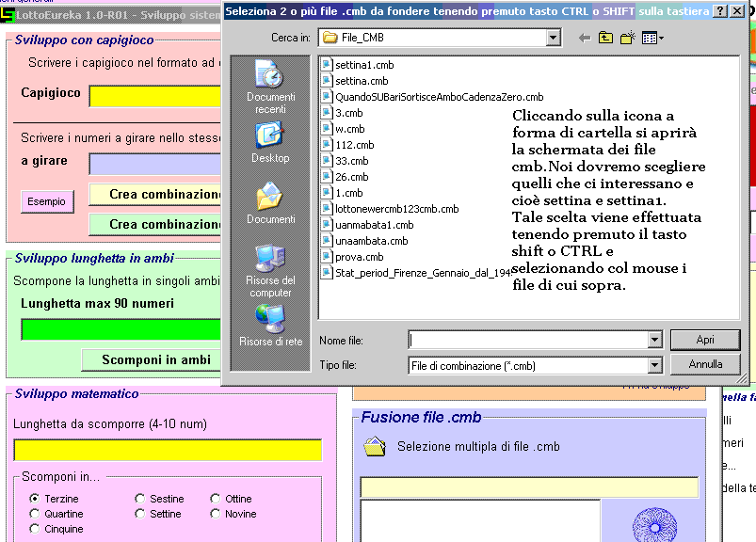The height and width of the screenshot is (542, 756).
Task: Select Stat_period_Firenze_Gennaio file name
Action: (423, 273)
